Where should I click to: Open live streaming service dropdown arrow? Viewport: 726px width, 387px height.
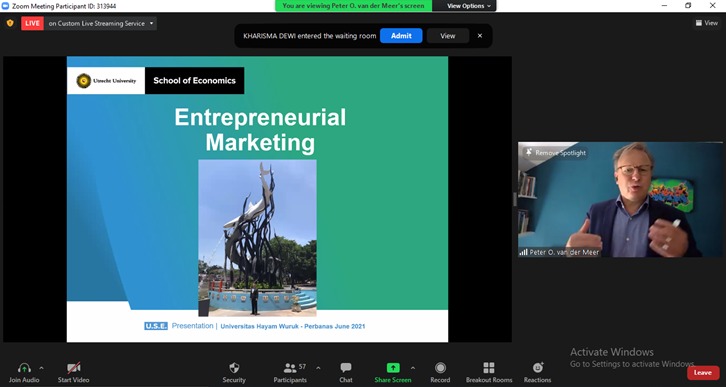(151, 23)
